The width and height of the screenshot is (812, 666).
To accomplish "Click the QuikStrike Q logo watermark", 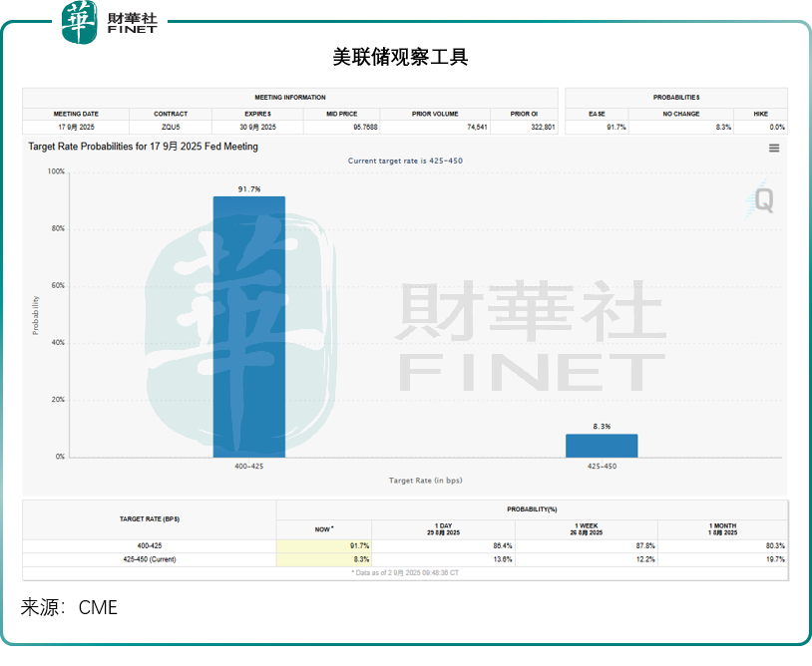I will 762,199.
